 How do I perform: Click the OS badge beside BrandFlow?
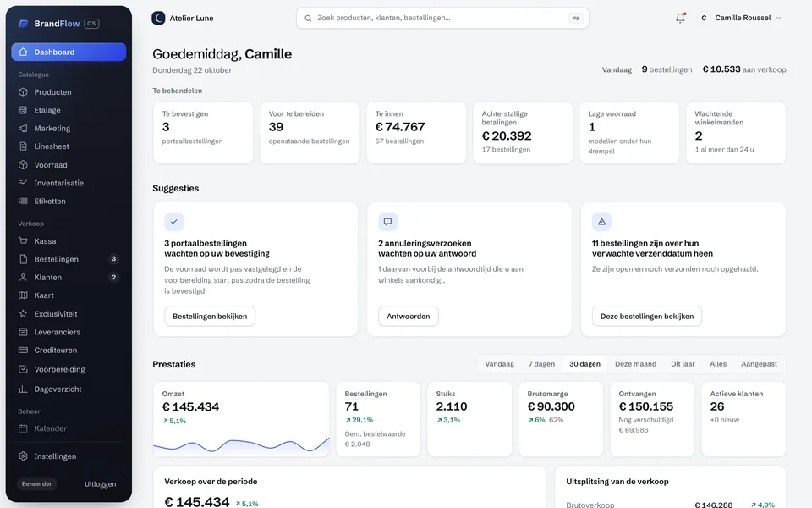pos(91,24)
